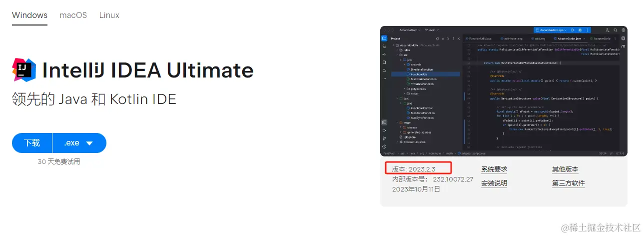
Task: Click the 下载 download button
Action: (x=32, y=143)
